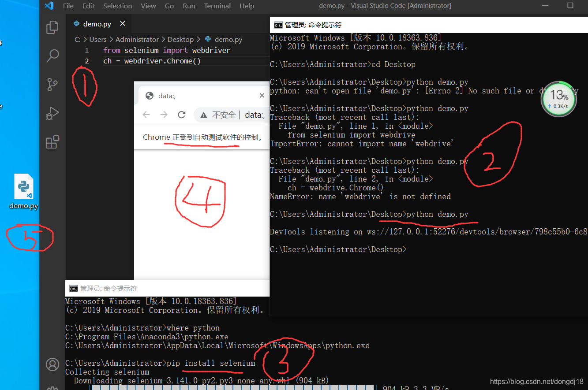Click line number 2 in the gutter
This screenshot has height=390, width=588.
click(87, 61)
